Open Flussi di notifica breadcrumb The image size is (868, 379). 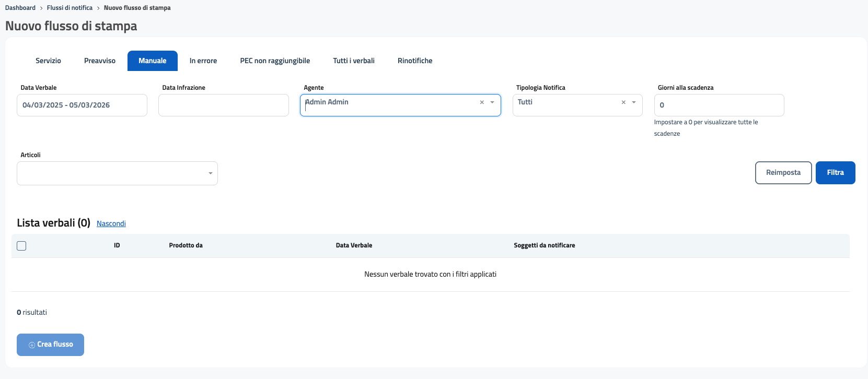coord(70,8)
